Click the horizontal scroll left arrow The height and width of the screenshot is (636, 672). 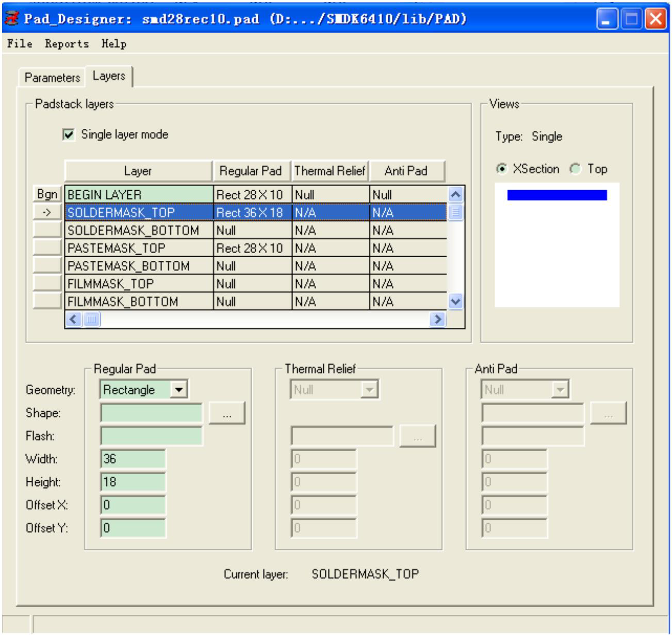click(73, 320)
